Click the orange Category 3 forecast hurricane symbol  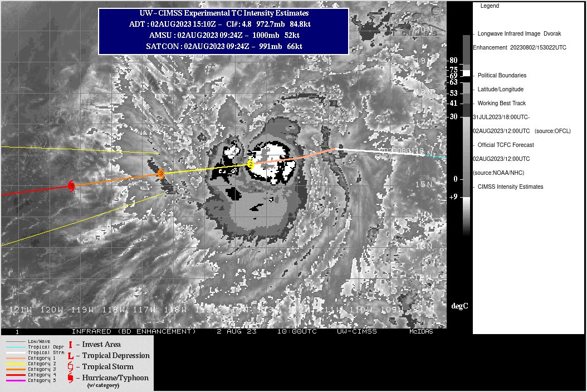[161, 174]
